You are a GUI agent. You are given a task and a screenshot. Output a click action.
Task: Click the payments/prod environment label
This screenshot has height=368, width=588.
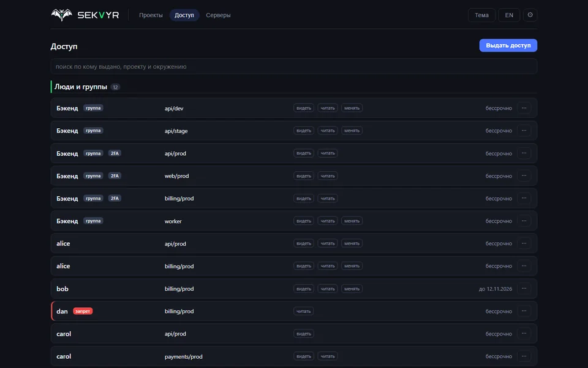click(183, 357)
